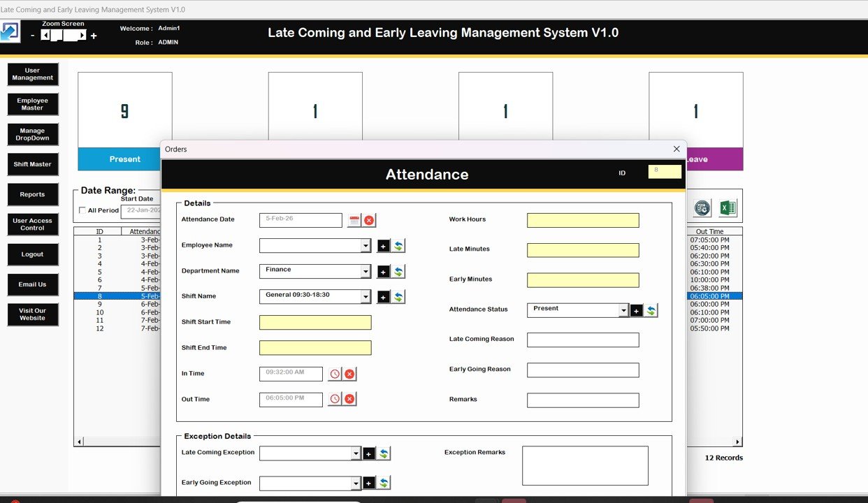The width and height of the screenshot is (868, 503).
Task: Expand the Attendance Status dropdown
Action: coord(623,310)
